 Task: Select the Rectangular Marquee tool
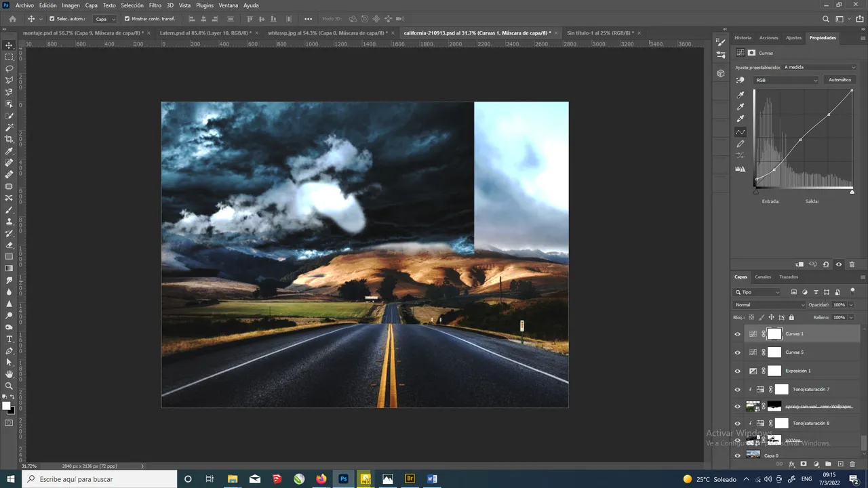[x=9, y=57]
